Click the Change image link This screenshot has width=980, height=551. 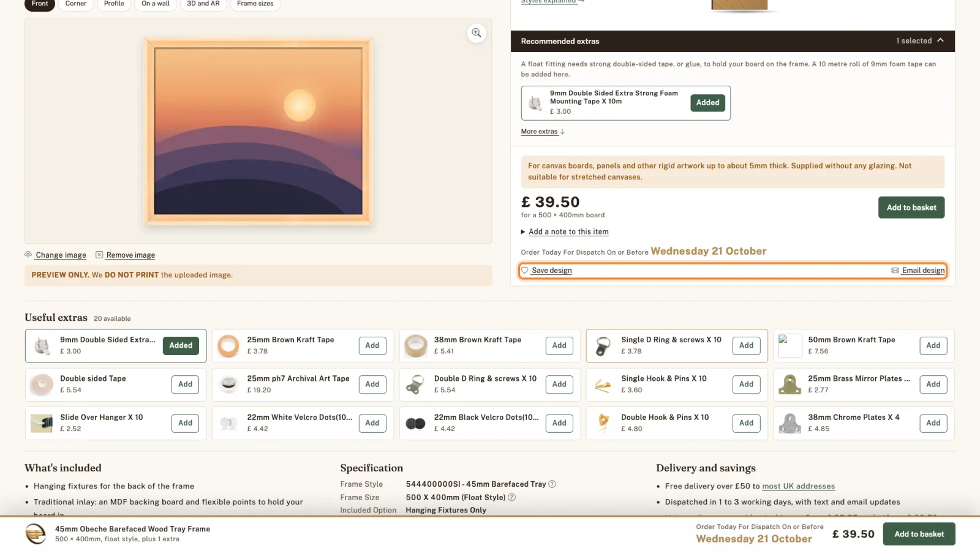pyautogui.click(x=61, y=255)
